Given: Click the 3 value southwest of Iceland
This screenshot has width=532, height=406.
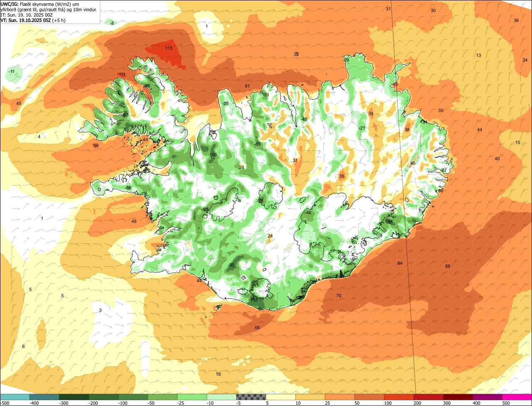Looking at the screenshot, I should [100, 311].
